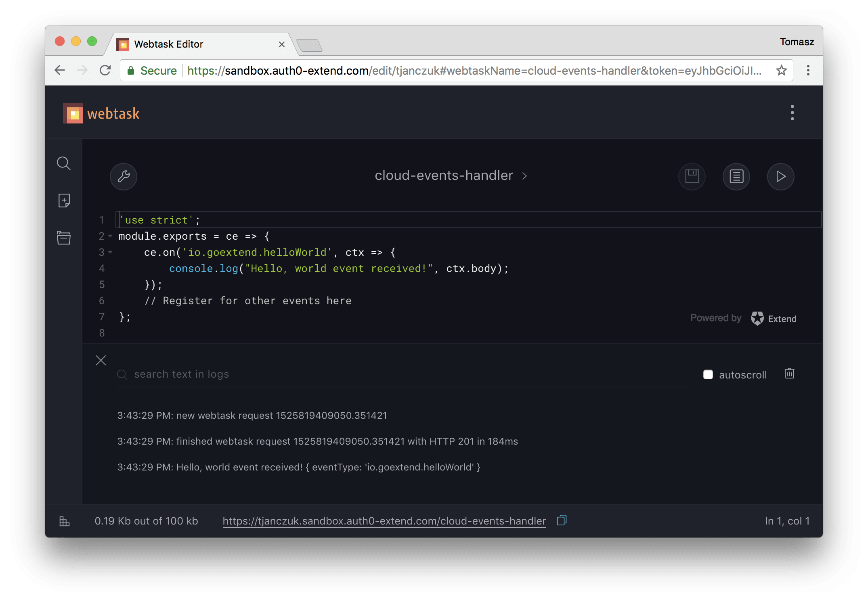Click the 'finished webtask request' log entry
This screenshot has width=868, height=602.
coord(317,441)
